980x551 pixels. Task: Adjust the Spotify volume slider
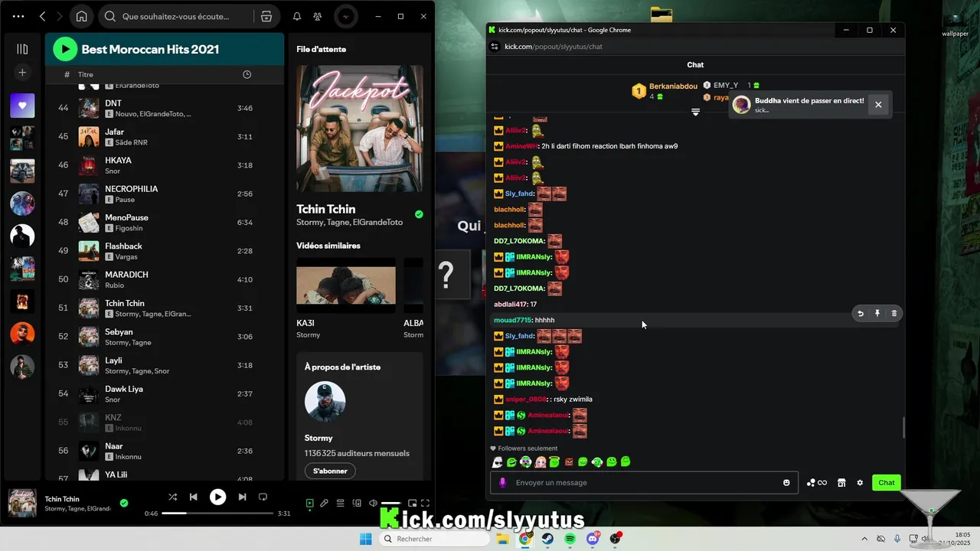point(390,504)
